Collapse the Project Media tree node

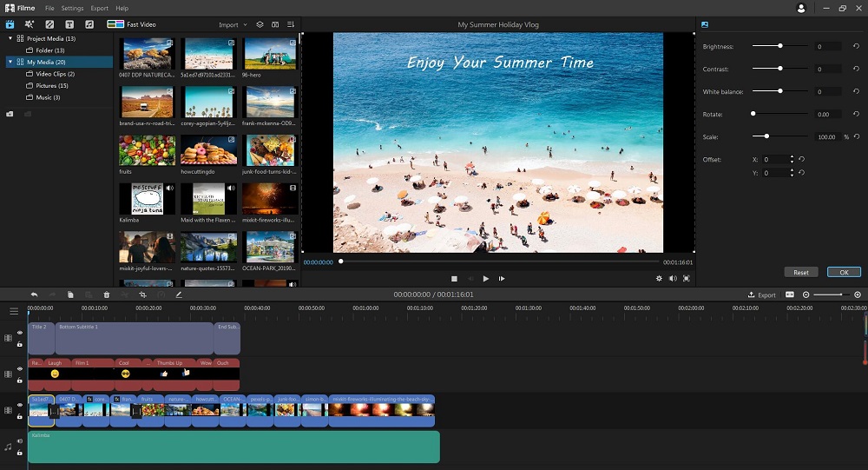(x=10, y=38)
